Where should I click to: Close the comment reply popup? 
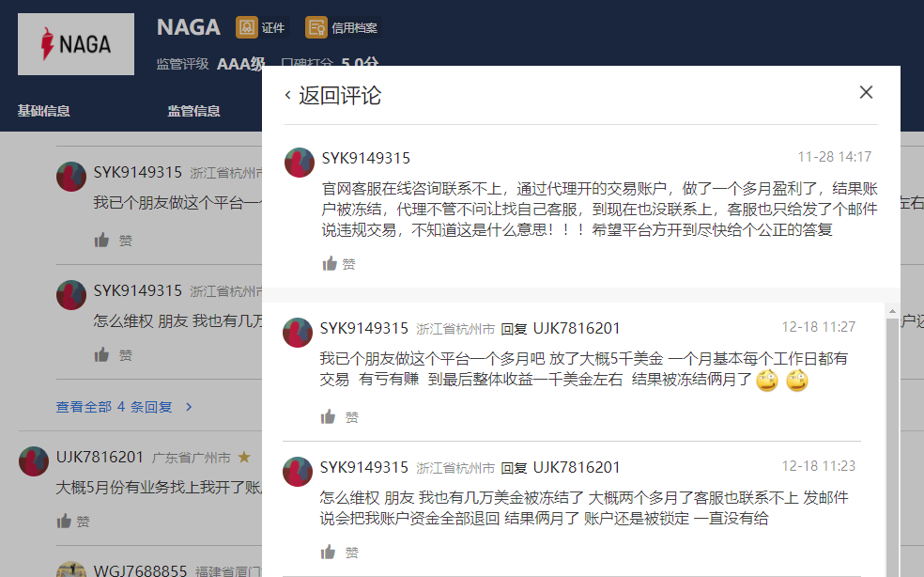(866, 92)
